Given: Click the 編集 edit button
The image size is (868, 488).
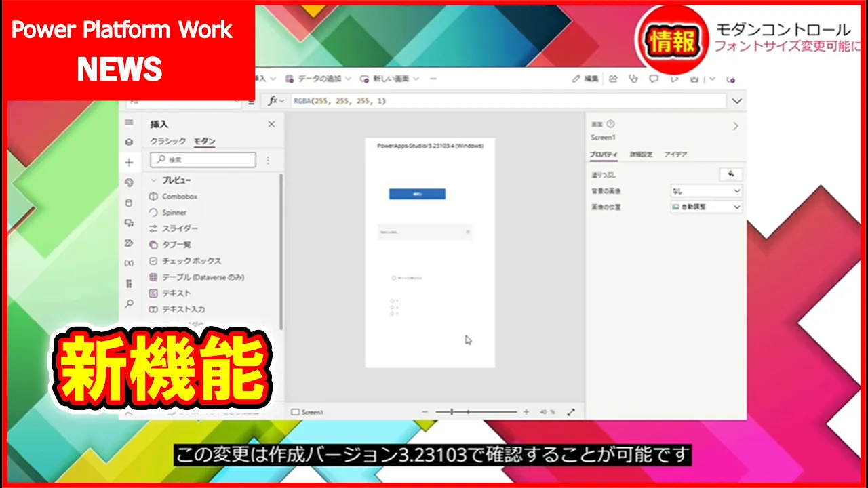Looking at the screenshot, I should [586, 79].
